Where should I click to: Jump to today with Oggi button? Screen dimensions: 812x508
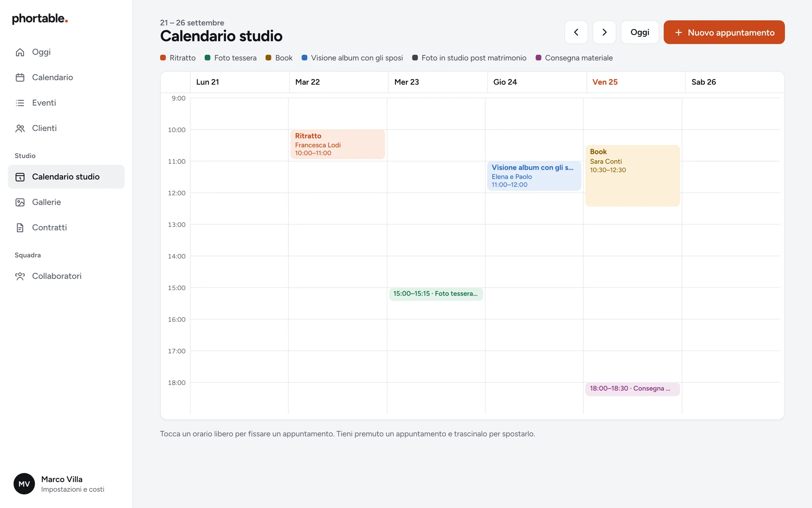(x=640, y=32)
